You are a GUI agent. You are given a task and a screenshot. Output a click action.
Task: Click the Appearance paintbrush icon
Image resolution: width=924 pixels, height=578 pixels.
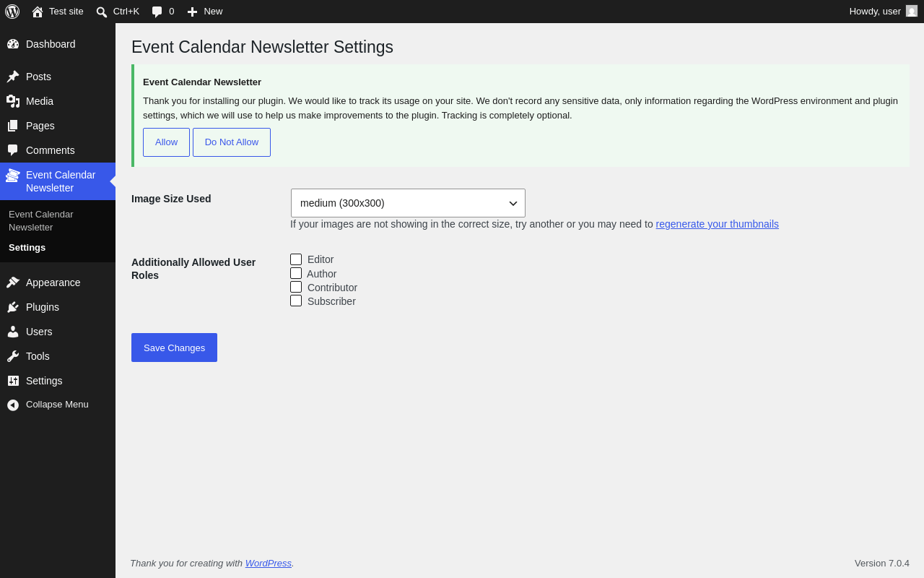[x=13, y=282]
